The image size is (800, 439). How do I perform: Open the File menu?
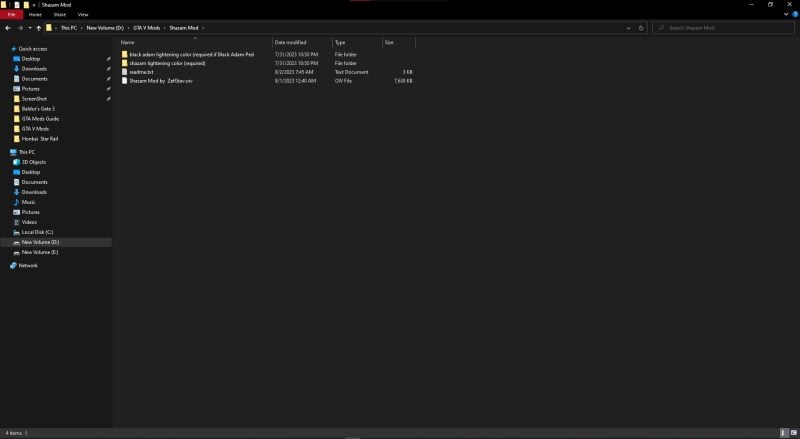[x=11, y=14]
